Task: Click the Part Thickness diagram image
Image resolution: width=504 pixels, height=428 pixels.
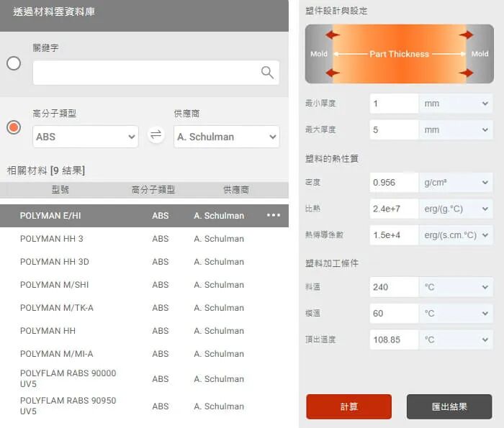Action: (x=399, y=54)
